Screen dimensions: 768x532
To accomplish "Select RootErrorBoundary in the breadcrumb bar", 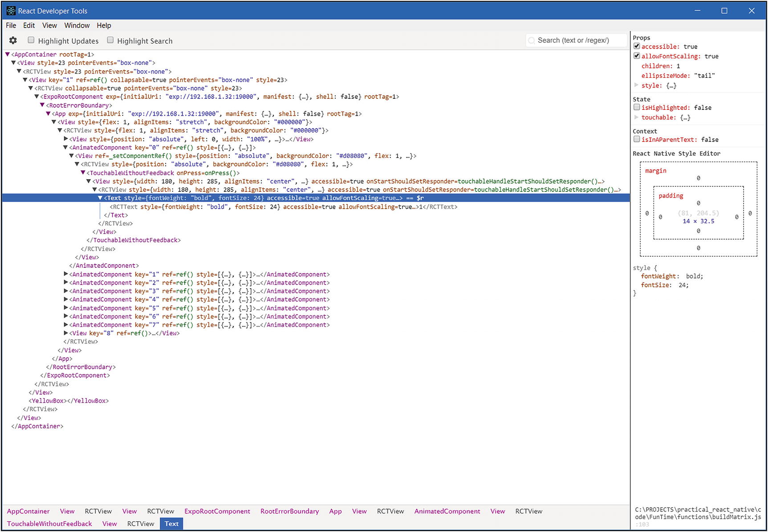I will [289, 511].
